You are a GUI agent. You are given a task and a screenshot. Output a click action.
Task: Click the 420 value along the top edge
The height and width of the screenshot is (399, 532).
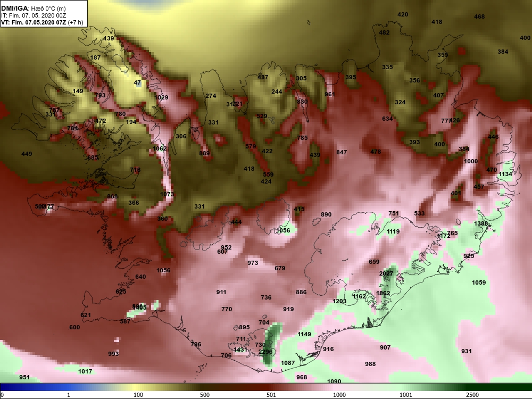tap(403, 14)
